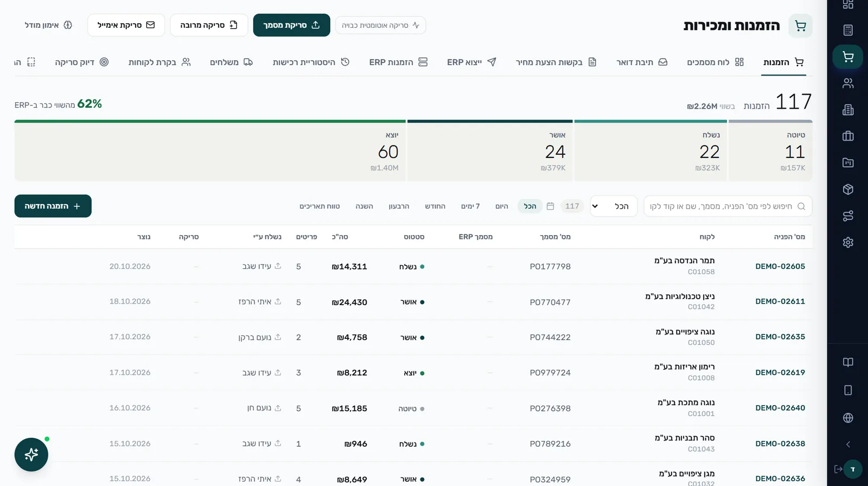Switch to the משלחים tab
Image resolution: width=868 pixels, height=486 pixels.
pos(231,62)
